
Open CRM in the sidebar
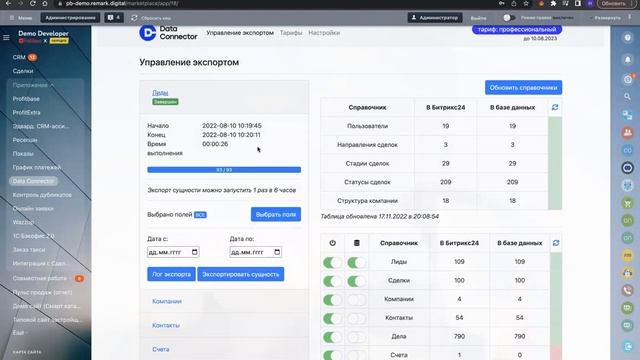pyautogui.click(x=19, y=57)
